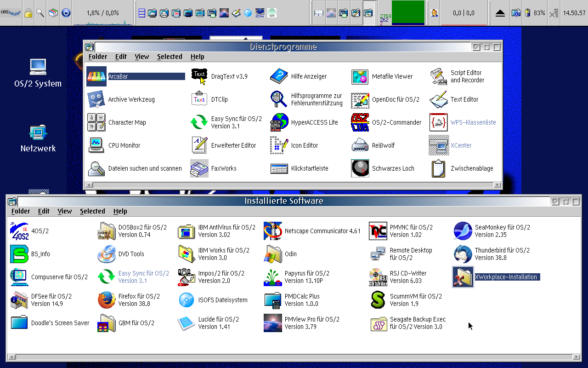Open Installierte Software title-bar system menu icon
The image size is (588, 368).
tap(12, 201)
